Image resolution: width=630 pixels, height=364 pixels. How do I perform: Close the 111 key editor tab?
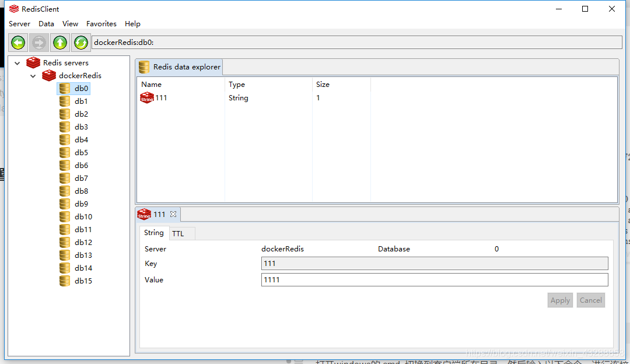coord(173,215)
